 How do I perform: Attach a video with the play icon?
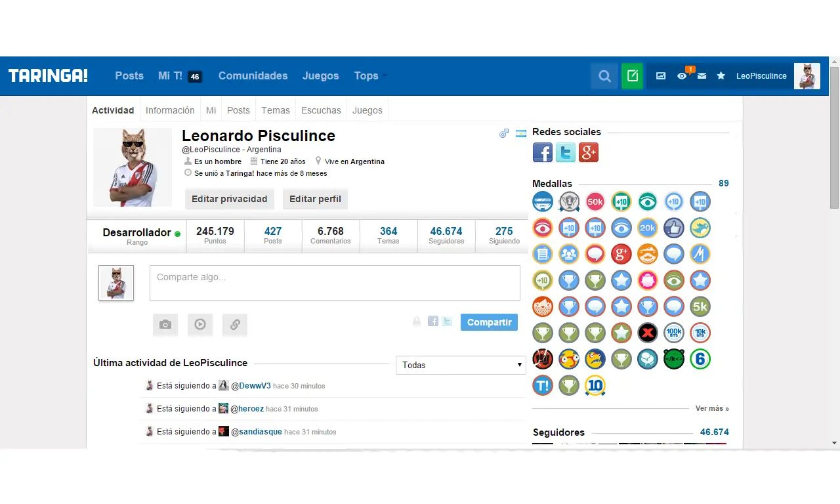[x=200, y=324]
